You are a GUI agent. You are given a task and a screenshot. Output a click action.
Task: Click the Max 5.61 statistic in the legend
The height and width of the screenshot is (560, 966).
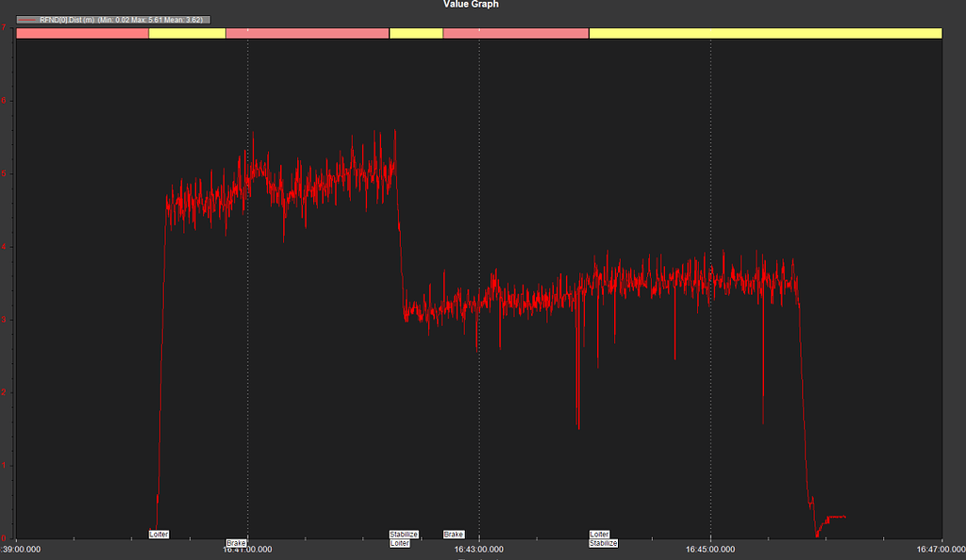click(146, 18)
